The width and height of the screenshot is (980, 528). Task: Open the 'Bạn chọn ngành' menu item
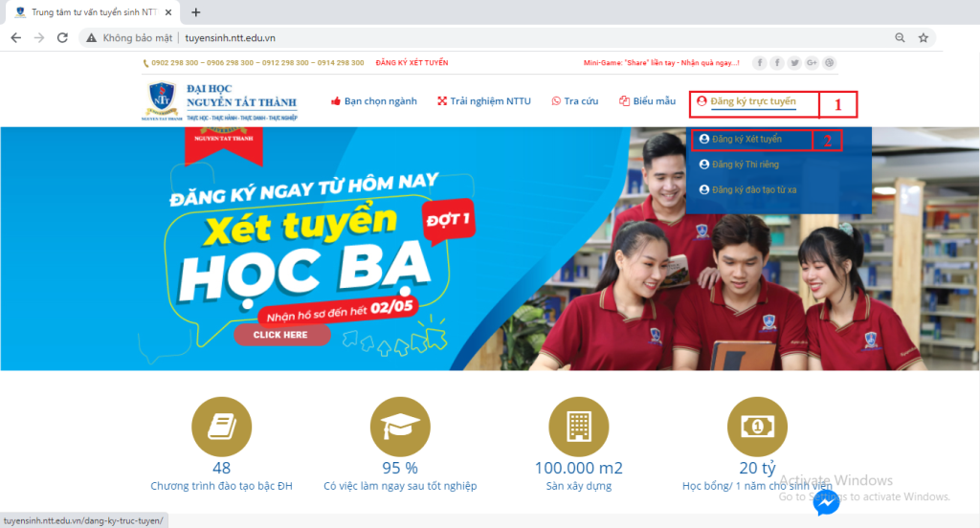click(373, 101)
